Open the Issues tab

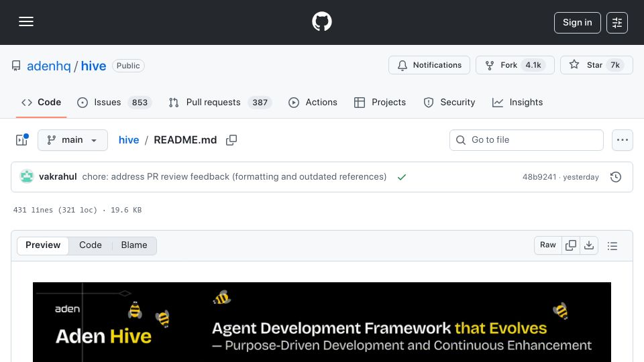(115, 102)
